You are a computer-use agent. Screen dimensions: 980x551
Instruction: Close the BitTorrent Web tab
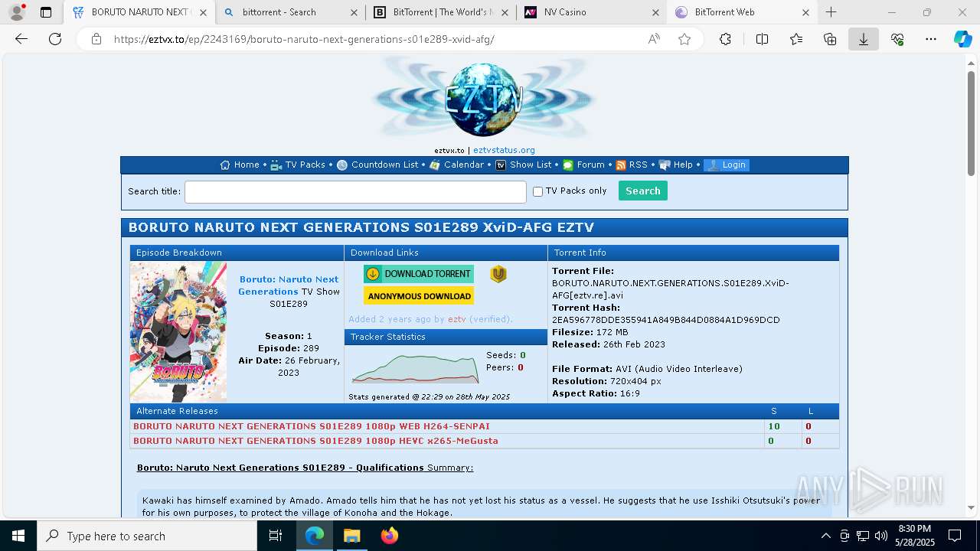click(805, 12)
